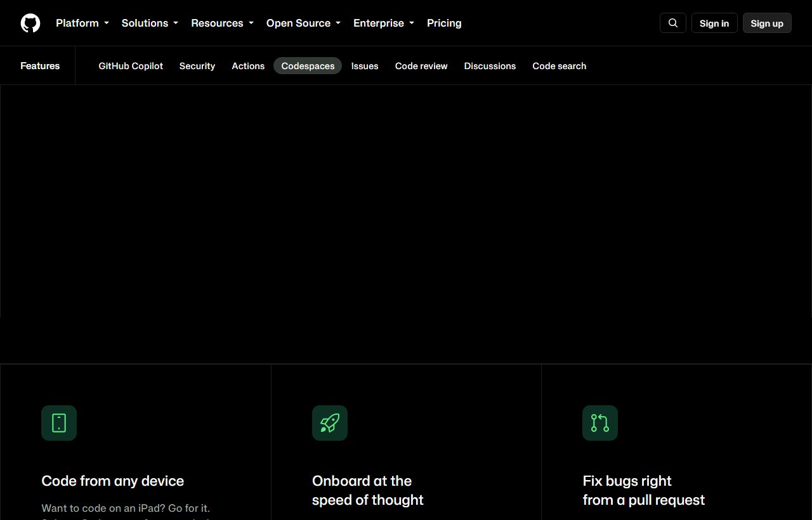812x520 pixels.
Task: Click the Fix bugs right from a pull request heading
Action: [x=644, y=490]
